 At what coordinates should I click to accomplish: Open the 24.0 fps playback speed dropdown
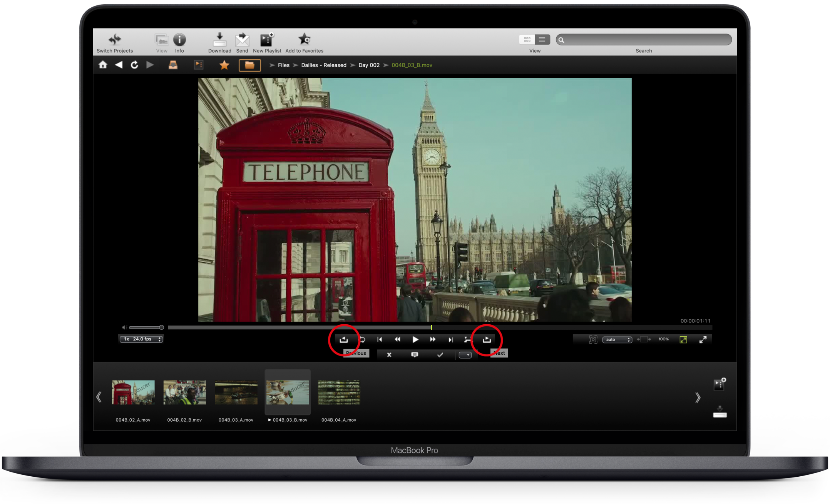tap(141, 339)
